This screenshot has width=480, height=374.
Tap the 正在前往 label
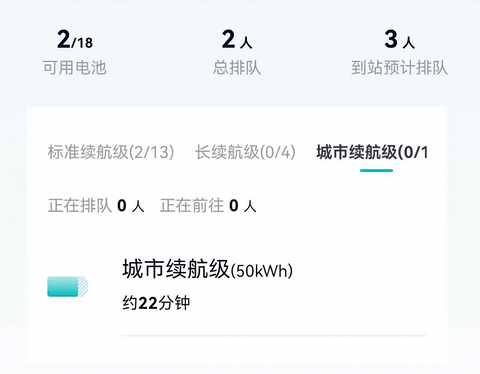pos(192,205)
